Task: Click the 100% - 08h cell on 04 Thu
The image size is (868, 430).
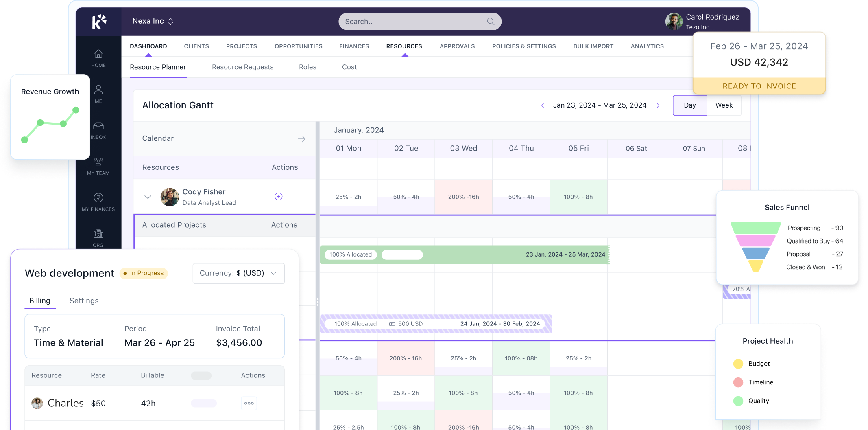Action: coord(521,358)
